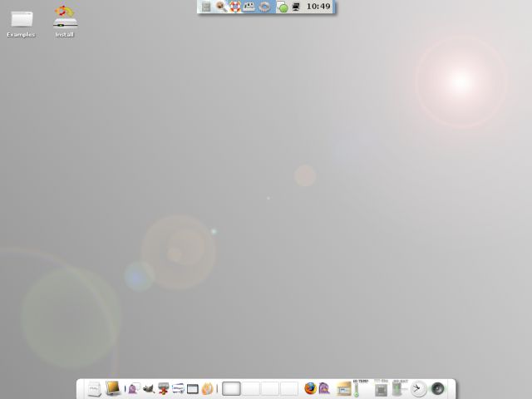Open the purple Pidgin icon next to Firefox
Image resolution: width=532 pixels, height=399 pixels.
click(x=324, y=388)
